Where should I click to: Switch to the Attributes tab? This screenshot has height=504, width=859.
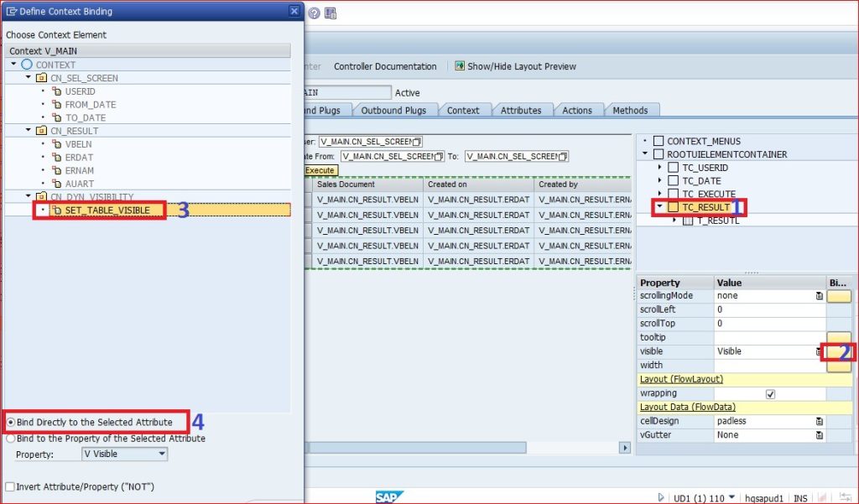[x=520, y=110]
